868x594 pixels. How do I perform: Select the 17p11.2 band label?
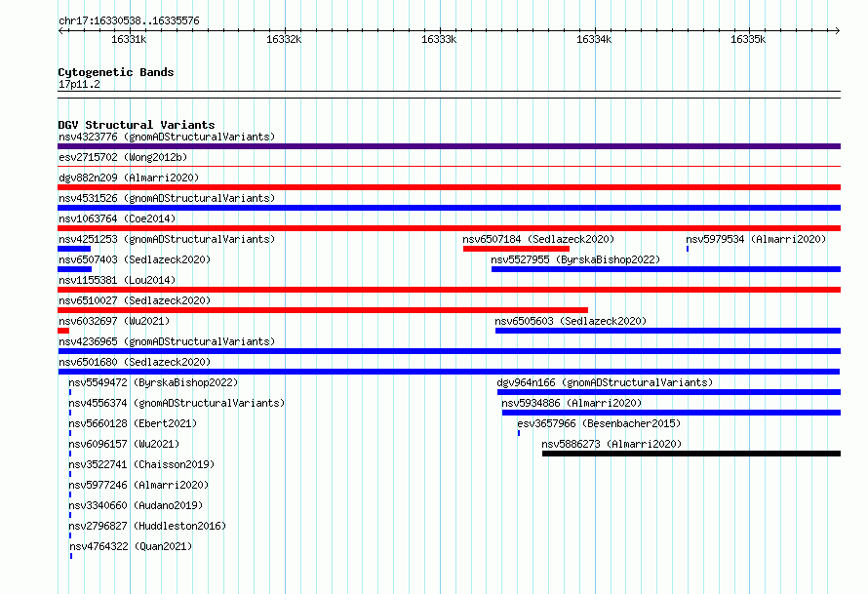[79, 84]
